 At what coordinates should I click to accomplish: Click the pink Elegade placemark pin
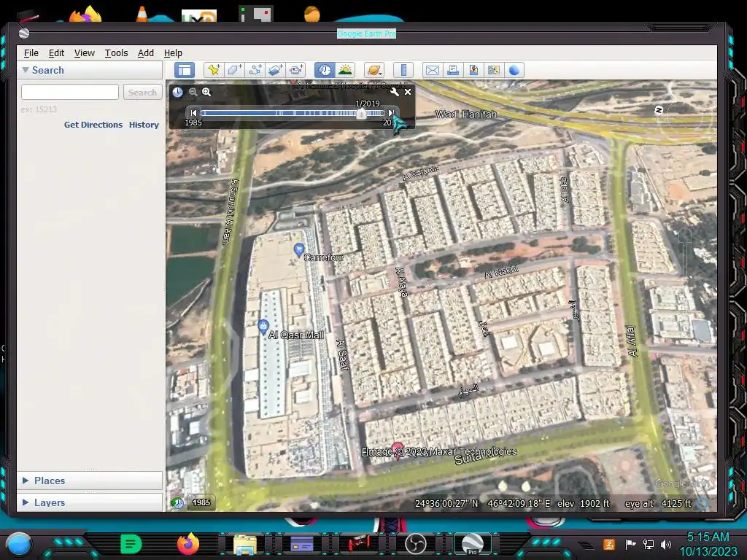[398, 449]
